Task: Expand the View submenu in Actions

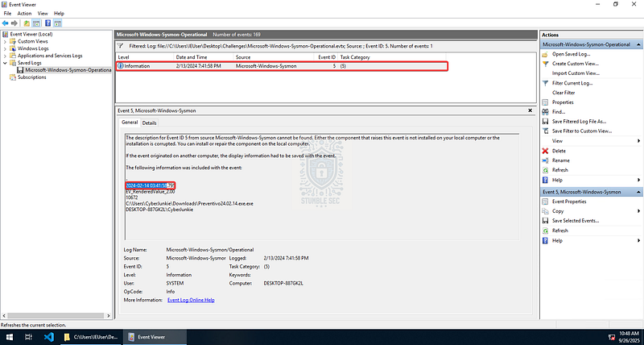Action: click(592, 141)
